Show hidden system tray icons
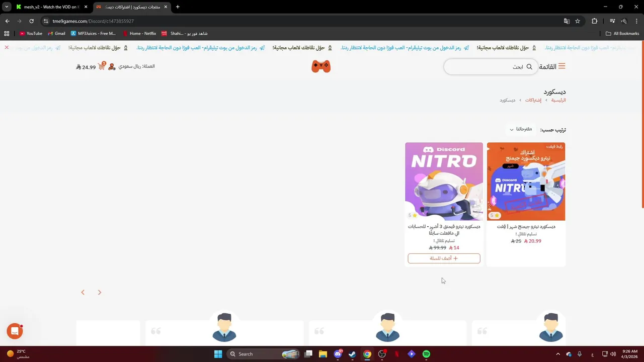The height and width of the screenshot is (362, 644). point(557,354)
